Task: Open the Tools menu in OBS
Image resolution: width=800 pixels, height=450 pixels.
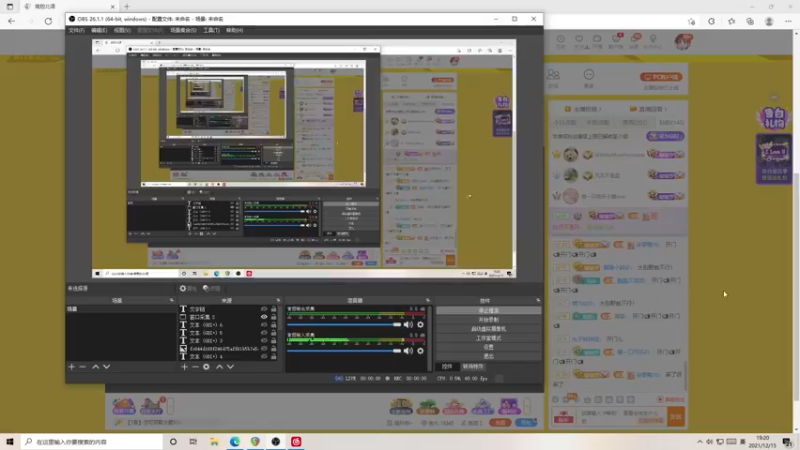Action: tap(211, 30)
